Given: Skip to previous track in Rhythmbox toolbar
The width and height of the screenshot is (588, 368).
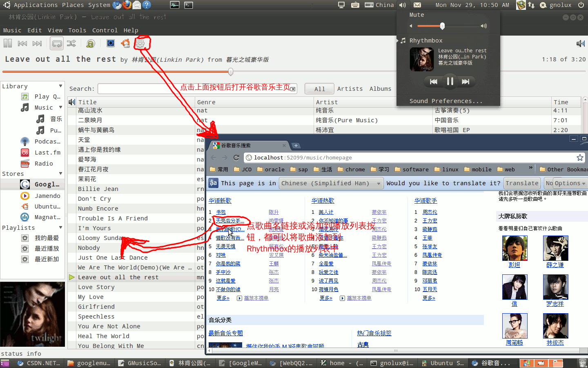Looking at the screenshot, I should pos(22,43).
